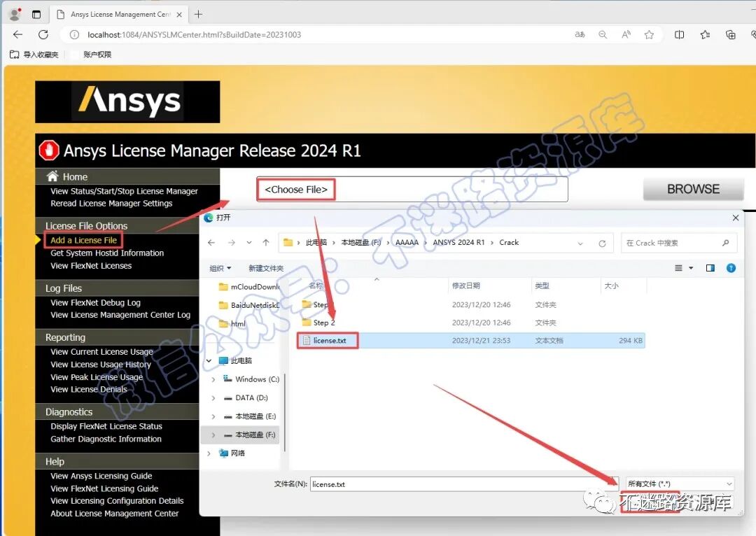Open View Current License Usage
Image resolution: width=756 pixels, height=536 pixels.
point(101,352)
